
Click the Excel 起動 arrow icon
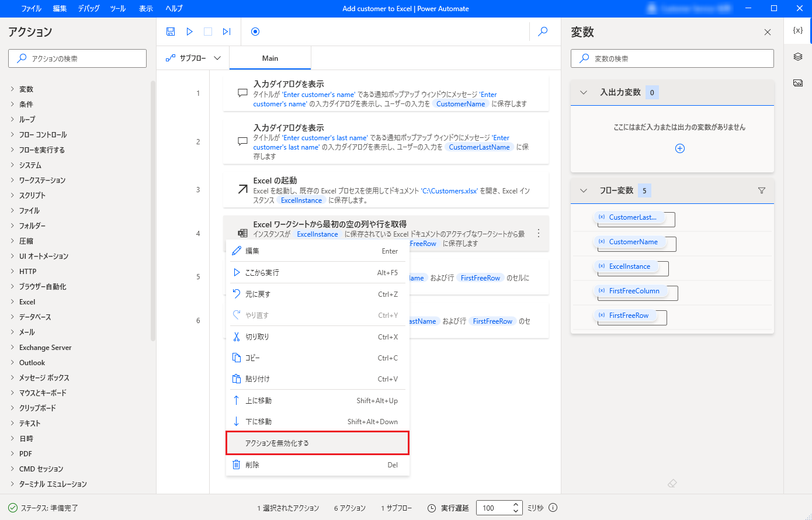[243, 189]
